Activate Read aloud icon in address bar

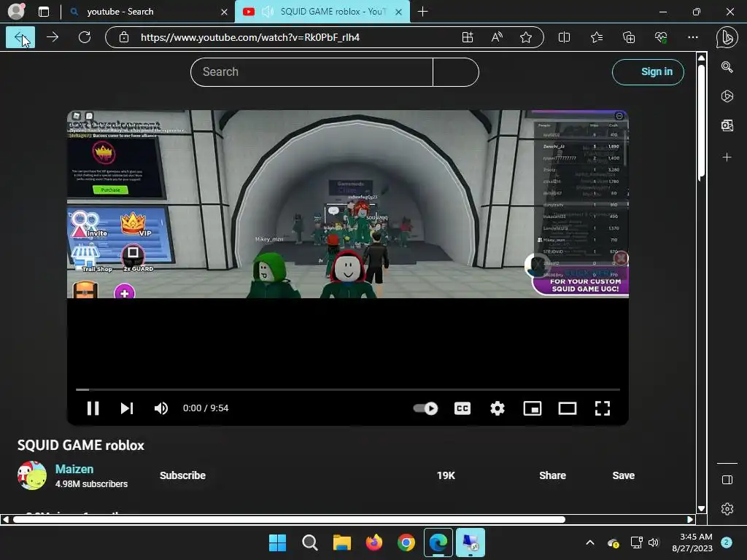[x=497, y=37]
